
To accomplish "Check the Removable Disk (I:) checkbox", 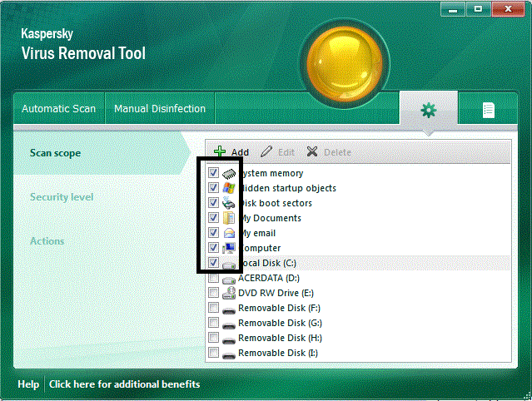I will (x=213, y=353).
